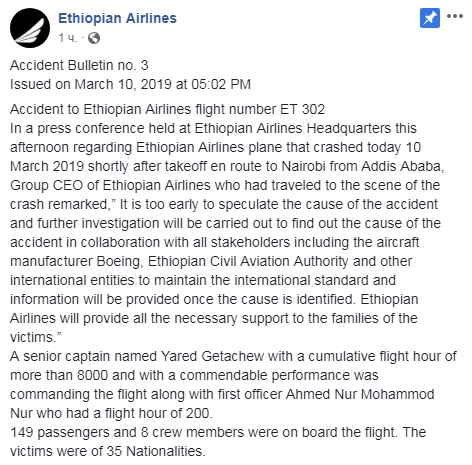Click the 'Accident Bulletin no. 3' heading line
Screen dimensions: 472x465
(x=79, y=65)
